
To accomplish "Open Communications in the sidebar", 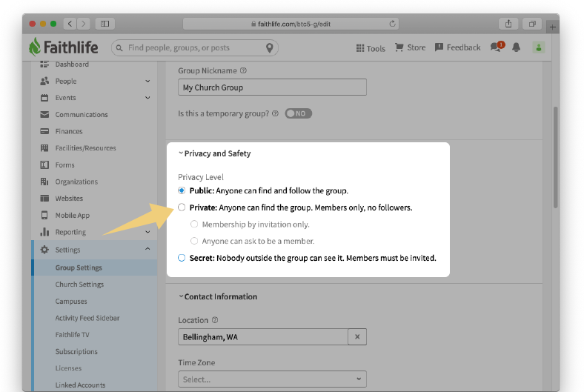I will click(x=82, y=115).
